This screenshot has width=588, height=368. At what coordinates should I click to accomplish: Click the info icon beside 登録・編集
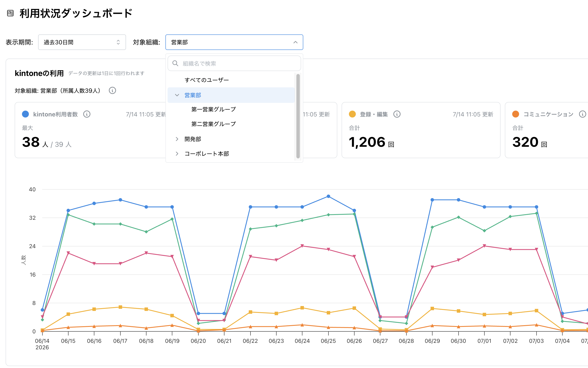[397, 114]
